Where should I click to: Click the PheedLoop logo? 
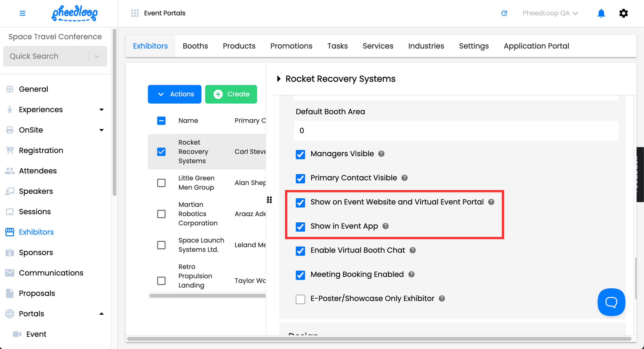click(x=74, y=13)
